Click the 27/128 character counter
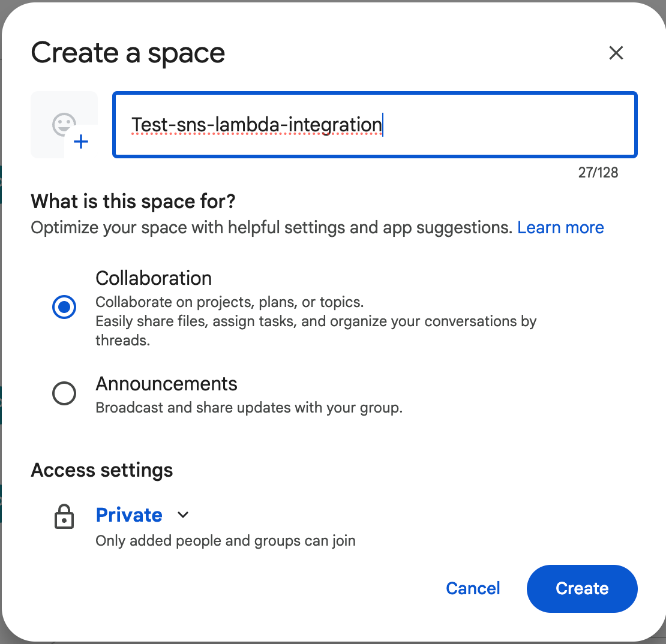The width and height of the screenshot is (666, 644). point(598,172)
